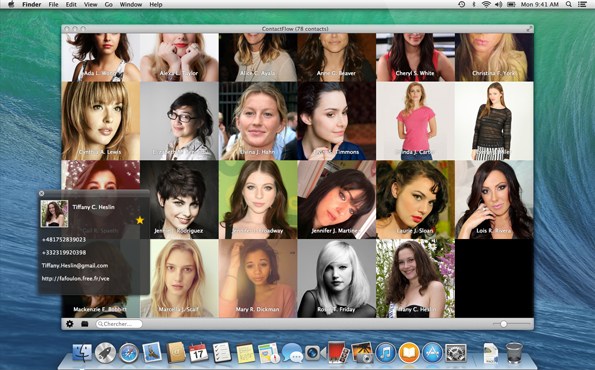
Task: Open the fafoulon.free.fr website link
Action: (x=76, y=278)
